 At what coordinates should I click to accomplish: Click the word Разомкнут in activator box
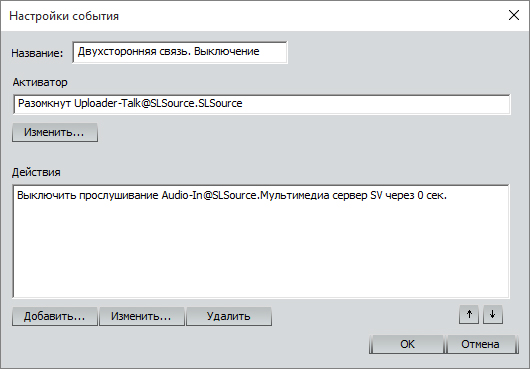[x=44, y=103]
